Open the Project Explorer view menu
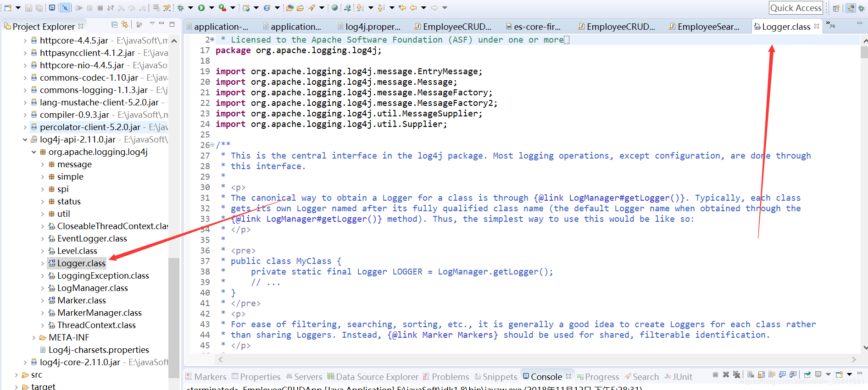The height and width of the screenshot is (390, 868). point(152,23)
